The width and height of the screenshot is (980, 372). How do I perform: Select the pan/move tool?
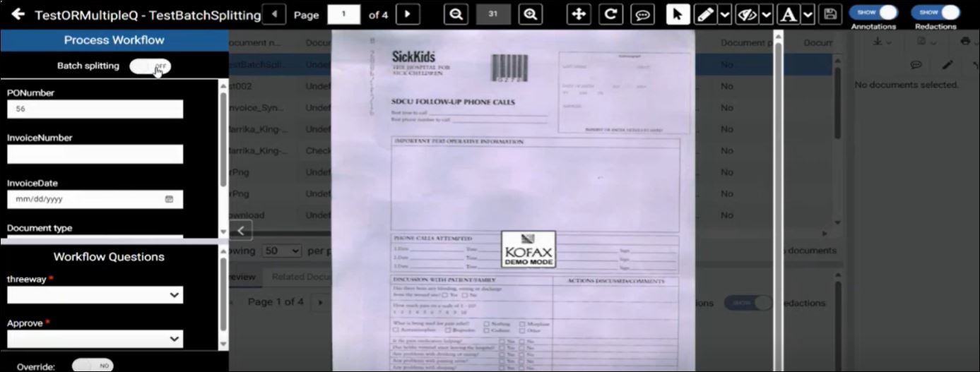click(x=579, y=14)
